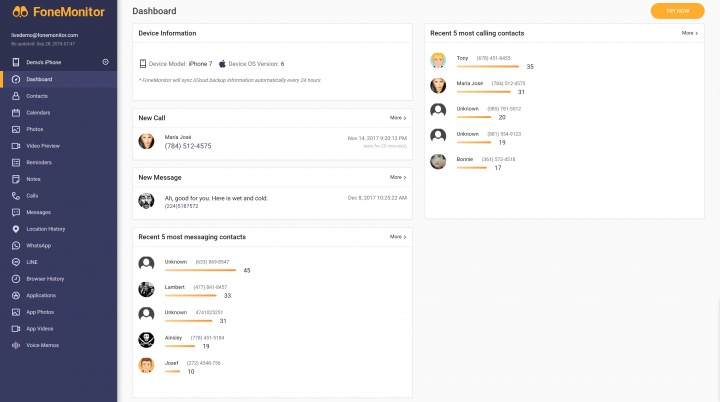The height and width of the screenshot is (402, 720).
Task: Click Maria José in calling contacts list
Action: [x=470, y=83]
